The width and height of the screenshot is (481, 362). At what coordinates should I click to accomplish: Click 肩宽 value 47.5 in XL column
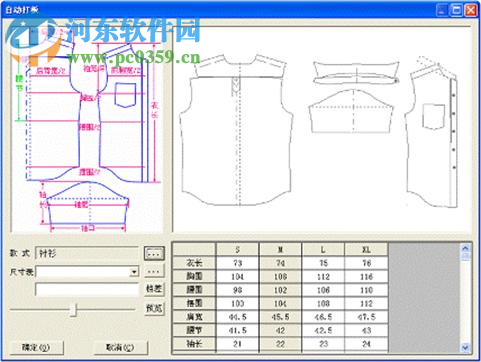[366, 317]
